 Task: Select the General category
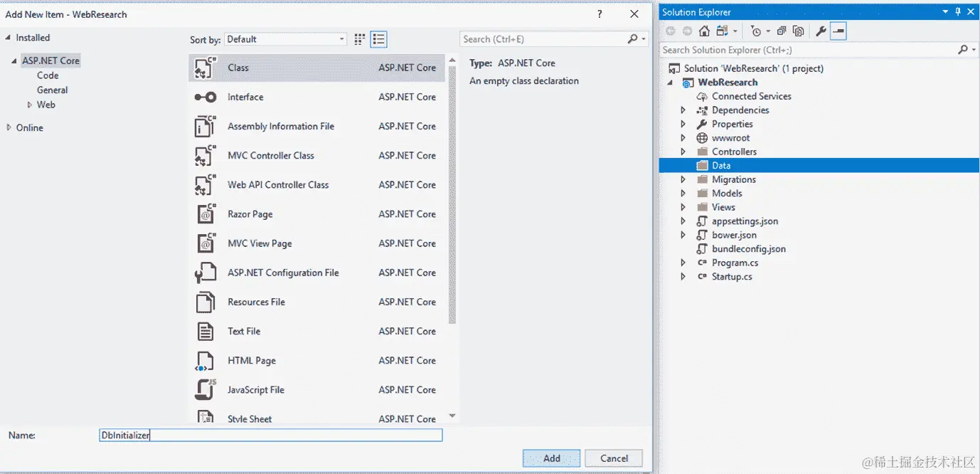[53, 90]
